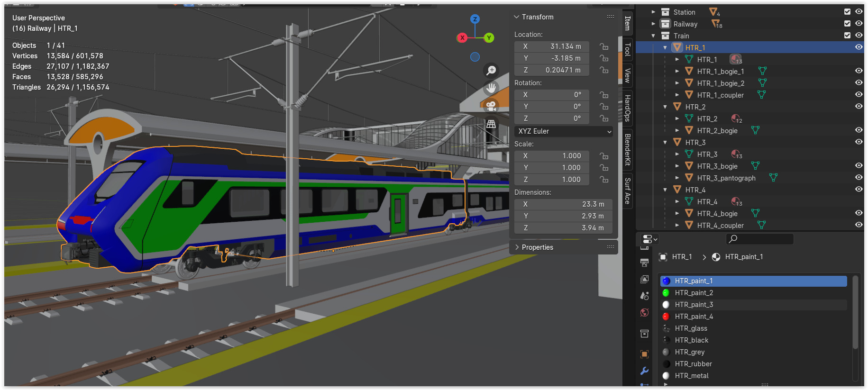Viewport: 868px width, 390px height.
Task: Toggle camera view with the camera icon
Action: (x=491, y=105)
